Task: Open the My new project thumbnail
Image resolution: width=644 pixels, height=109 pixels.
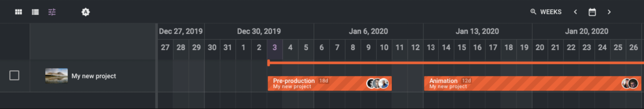Action: click(x=56, y=76)
